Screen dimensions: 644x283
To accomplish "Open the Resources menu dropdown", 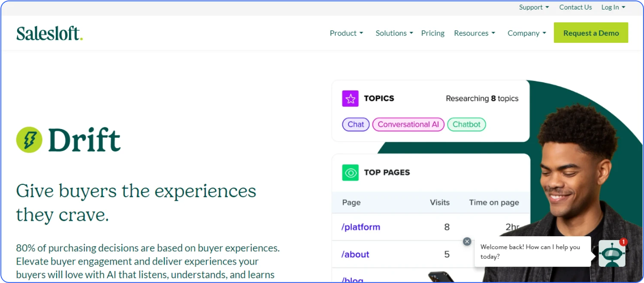I will point(475,33).
